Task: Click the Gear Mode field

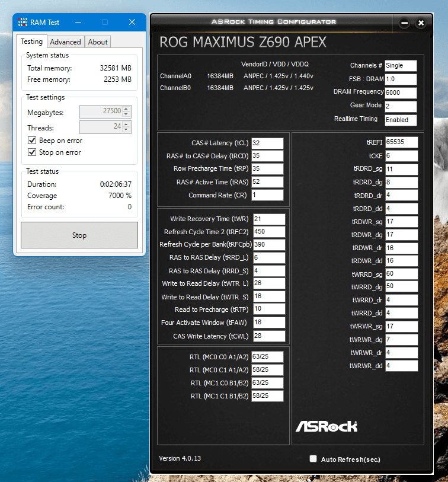Action: [401, 106]
